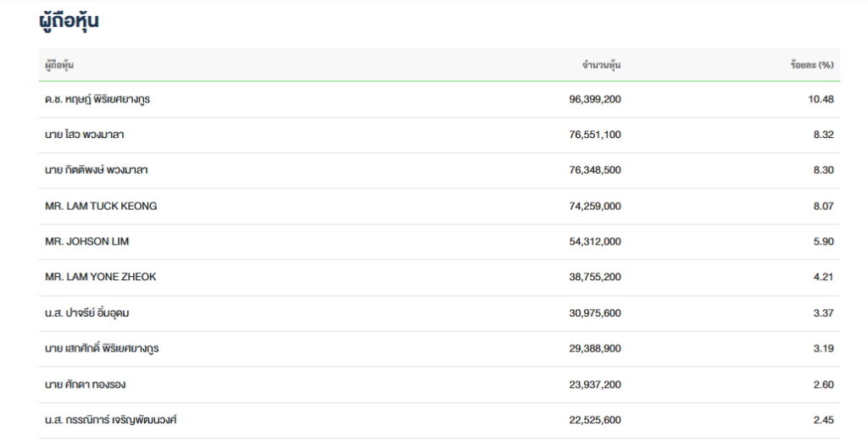868x442 pixels.
Task: Click the ร้อยละ (%) column header
Action: click(811, 64)
